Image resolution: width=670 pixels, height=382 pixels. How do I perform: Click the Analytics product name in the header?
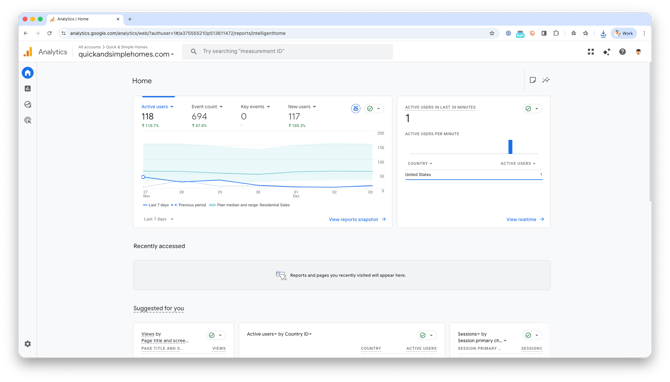click(x=53, y=52)
